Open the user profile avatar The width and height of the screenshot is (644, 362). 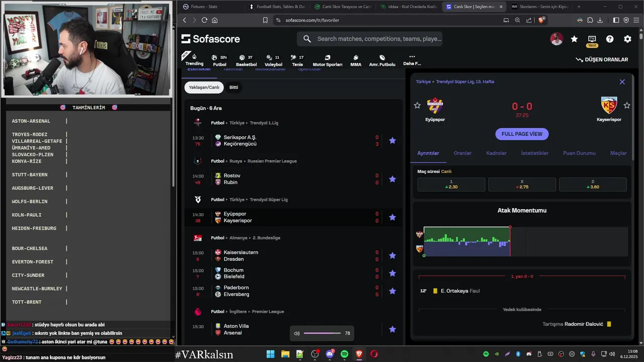point(556,39)
